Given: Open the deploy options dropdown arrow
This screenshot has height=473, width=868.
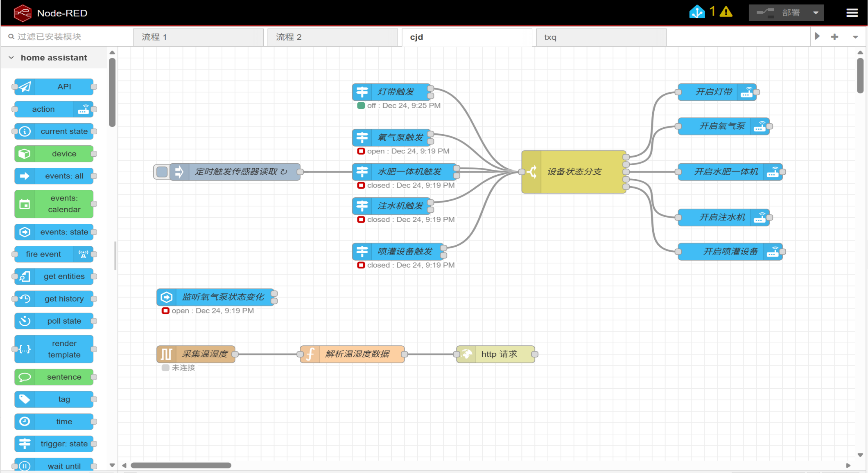Looking at the screenshot, I should [x=816, y=13].
